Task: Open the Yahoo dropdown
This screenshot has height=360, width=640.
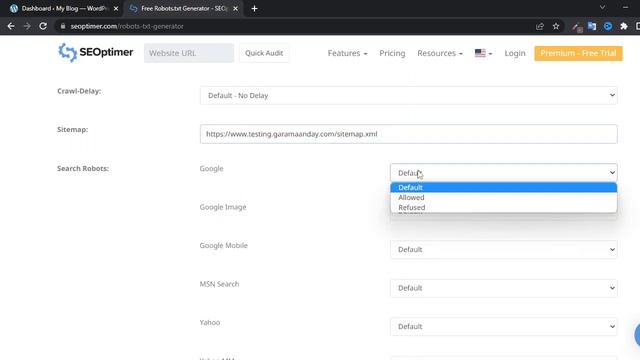Action: click(504, 327)
